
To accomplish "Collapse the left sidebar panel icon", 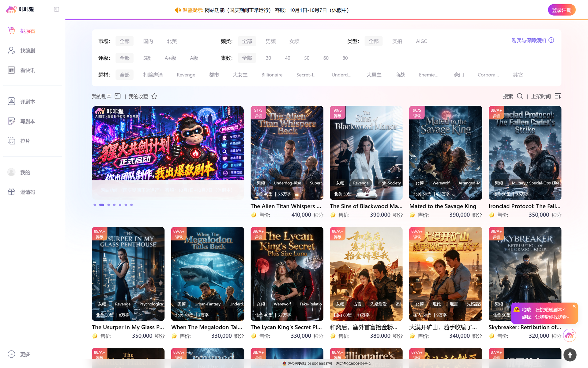I will point(56,10).
